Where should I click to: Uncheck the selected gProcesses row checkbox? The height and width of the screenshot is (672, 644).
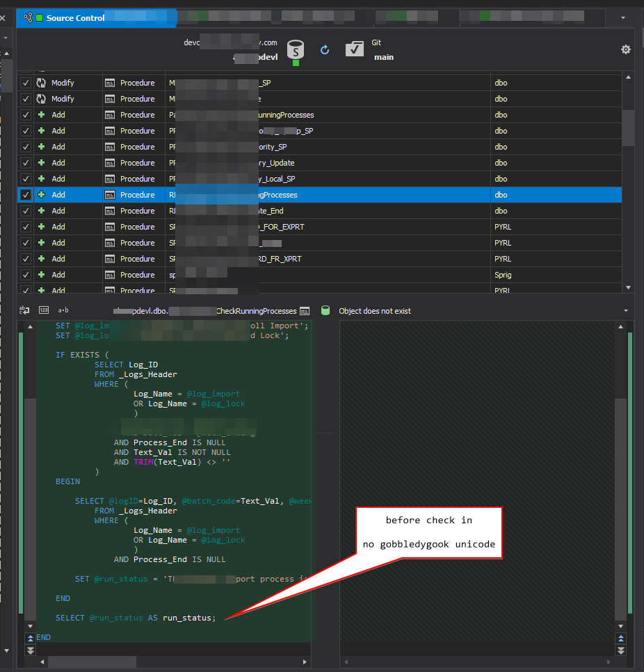click(26, 195)
